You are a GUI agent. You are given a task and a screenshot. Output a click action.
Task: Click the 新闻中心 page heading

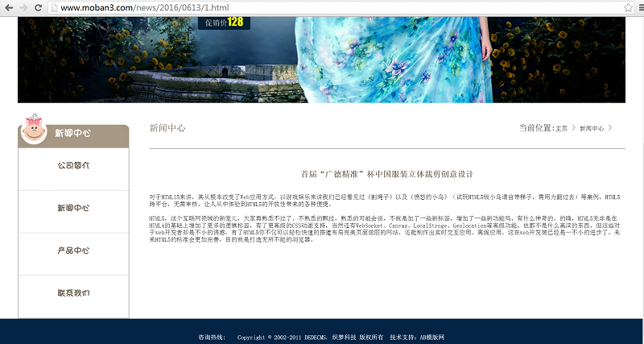[167, 128]
